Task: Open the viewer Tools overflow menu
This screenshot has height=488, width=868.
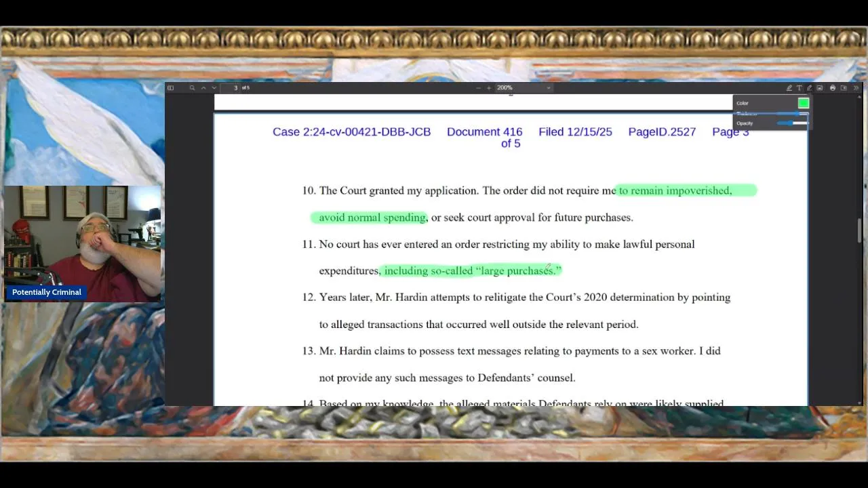Action: pyautogui.click(x=856, y=88)
